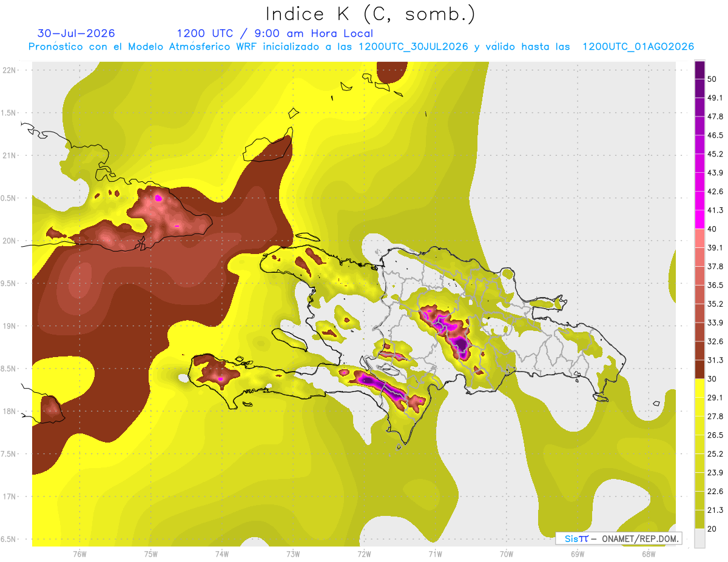Click the "25.2" colorbar label
The image size is (728, 562).
715,454
